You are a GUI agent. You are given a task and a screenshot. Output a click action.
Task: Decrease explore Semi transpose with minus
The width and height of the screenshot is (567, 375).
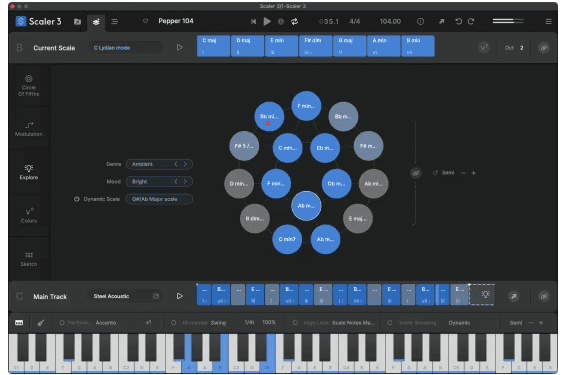463,173
